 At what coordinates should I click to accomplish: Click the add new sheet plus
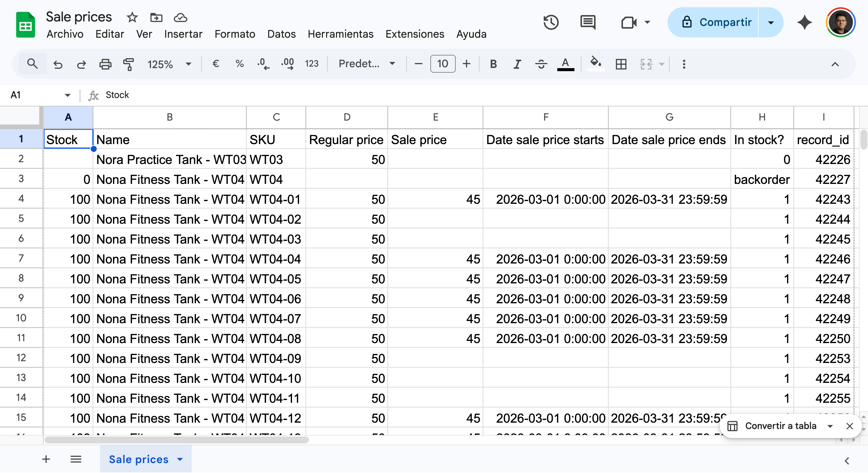click(x=46, y=459)
